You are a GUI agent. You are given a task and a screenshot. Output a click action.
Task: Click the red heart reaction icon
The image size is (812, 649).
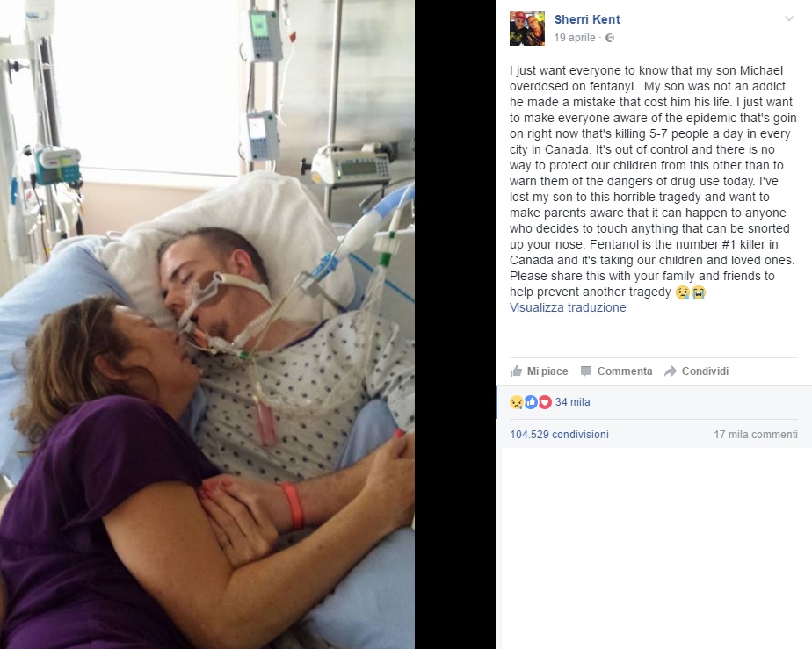(545, 402)
